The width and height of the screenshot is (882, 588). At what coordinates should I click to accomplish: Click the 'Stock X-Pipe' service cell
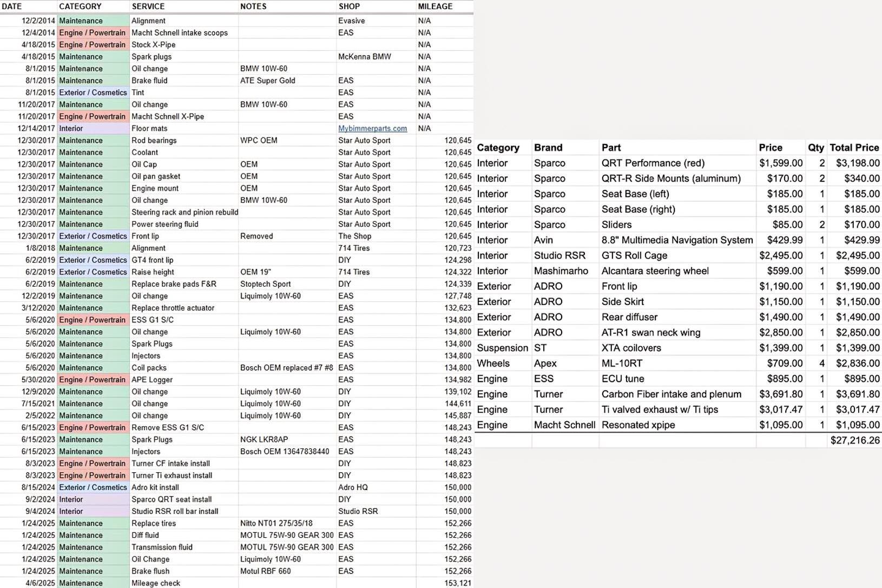tap(184, 45)
